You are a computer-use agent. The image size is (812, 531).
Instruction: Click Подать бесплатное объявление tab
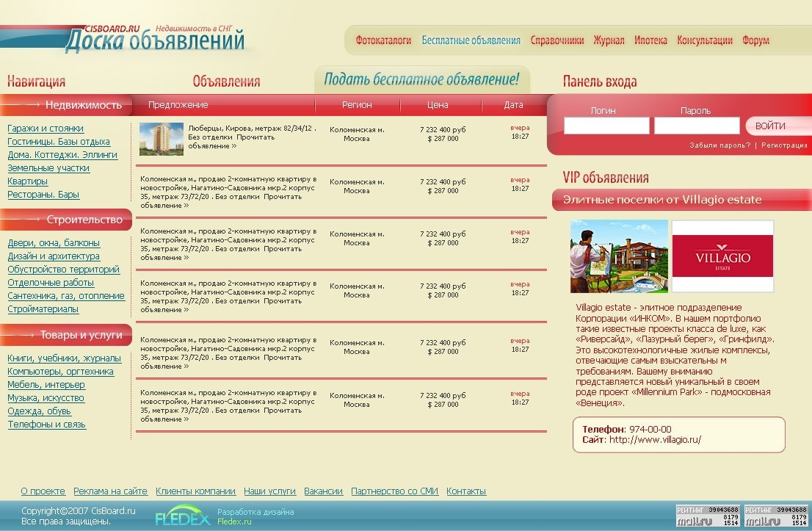pyautogui.click(x=421, y=79)
